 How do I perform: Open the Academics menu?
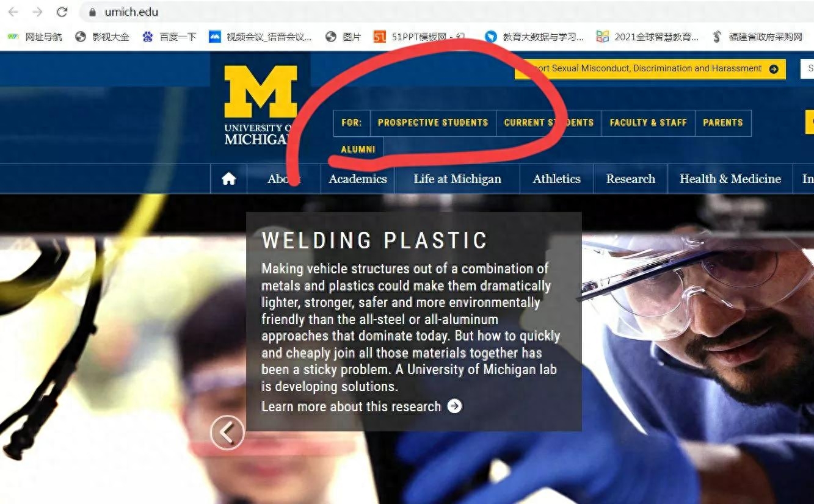click(358, 179)
